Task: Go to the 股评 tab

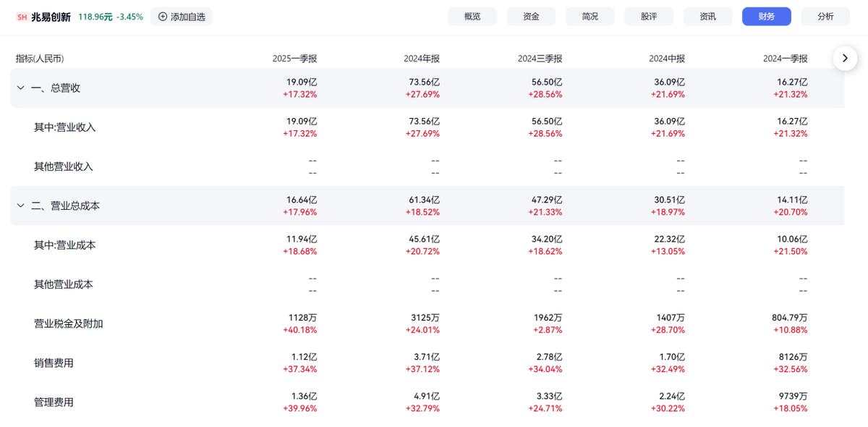Action: tap(649, 17)
